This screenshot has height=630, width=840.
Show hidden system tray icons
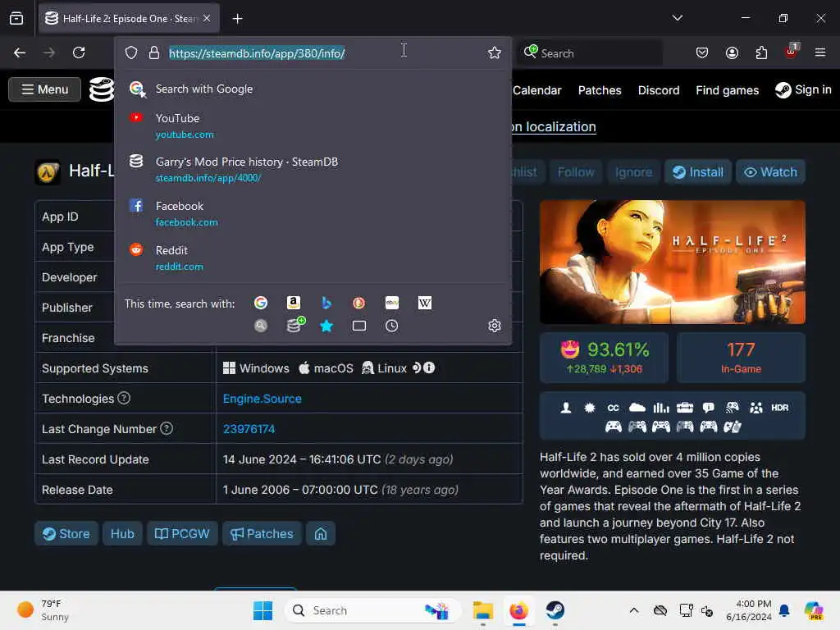click(x=634, y=610)
